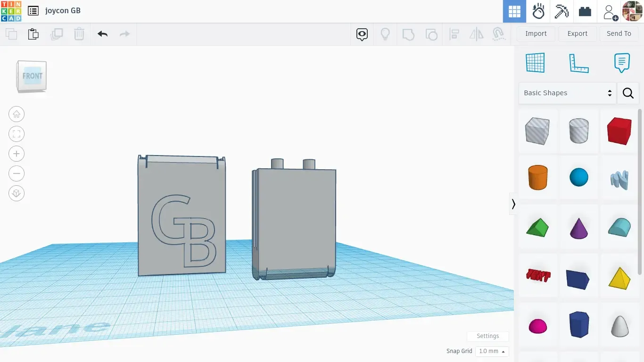The image size is (644, 362).
Task: Click the Cruise magnet icon
Action: [x=499, y=34]
